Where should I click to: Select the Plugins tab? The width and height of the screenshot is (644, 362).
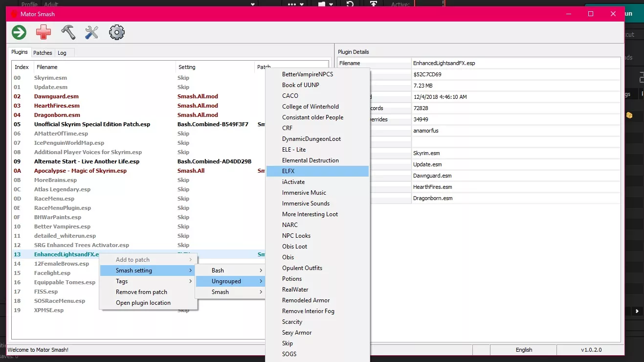click(20, 52)
